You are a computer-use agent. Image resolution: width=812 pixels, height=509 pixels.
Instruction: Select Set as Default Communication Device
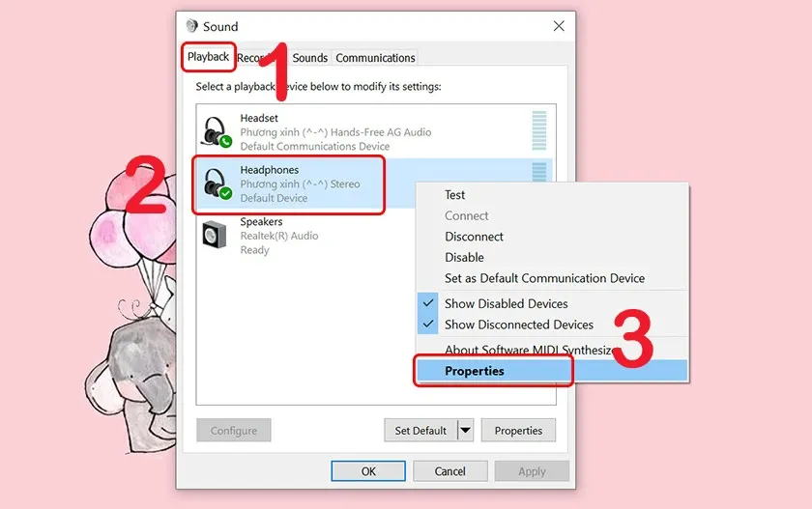553,278
